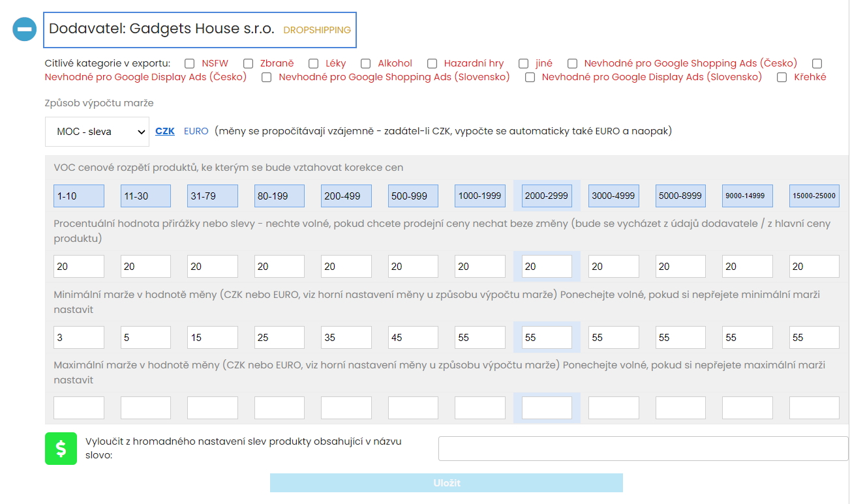Click maximum margin field under 500-999
This screenshot has height=504, width=850.
[x=413, y=408]
